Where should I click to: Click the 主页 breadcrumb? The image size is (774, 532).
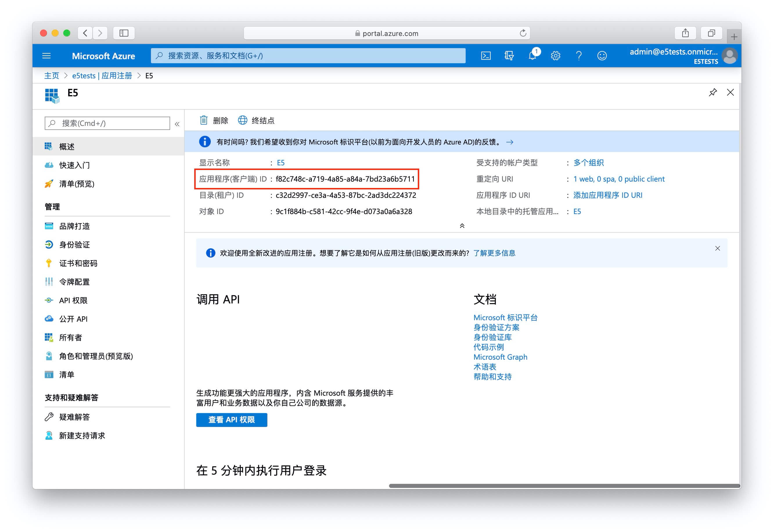51,76
